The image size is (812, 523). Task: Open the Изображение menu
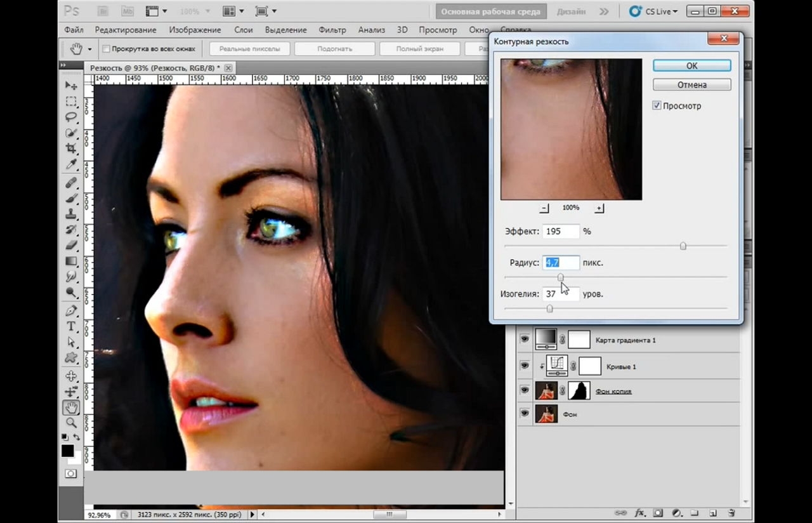click(195, 30)
